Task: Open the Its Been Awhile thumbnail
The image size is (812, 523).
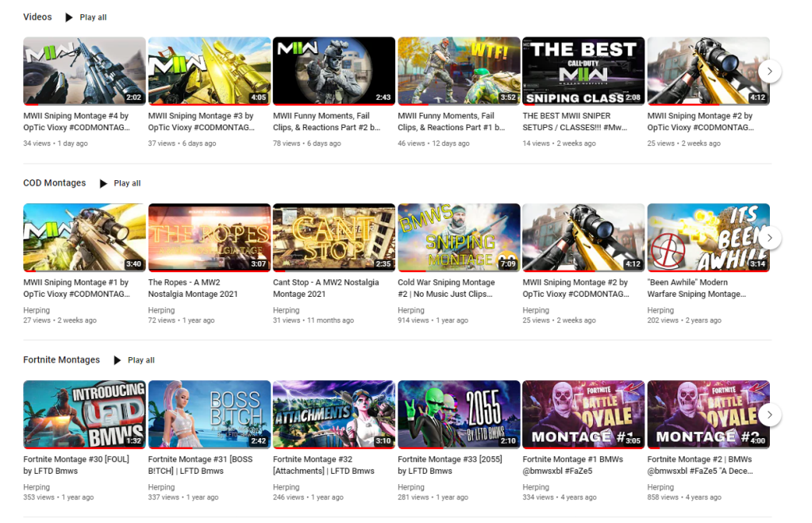Action: coord(709,237)
